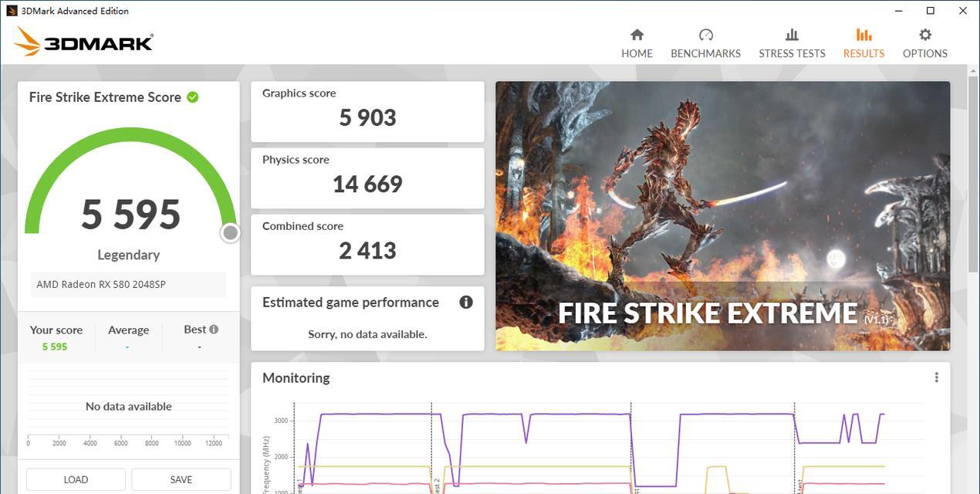Click the vertical scrollbar on the right
Viewport: 980px width, 494px height.
[973, 174]
